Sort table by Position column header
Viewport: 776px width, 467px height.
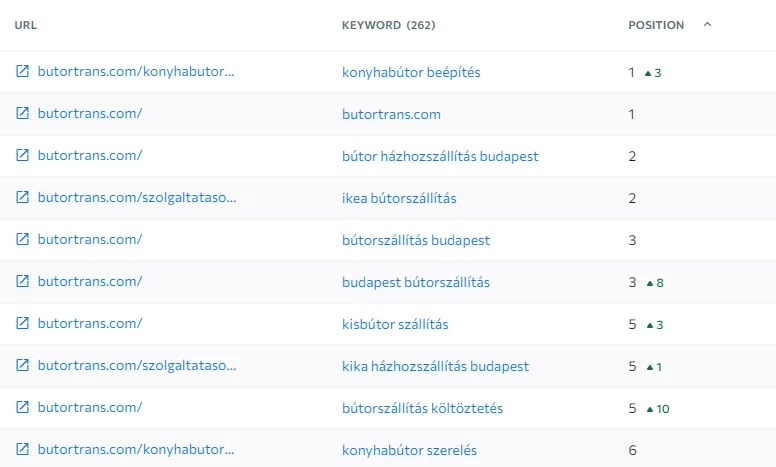(656, 25)
